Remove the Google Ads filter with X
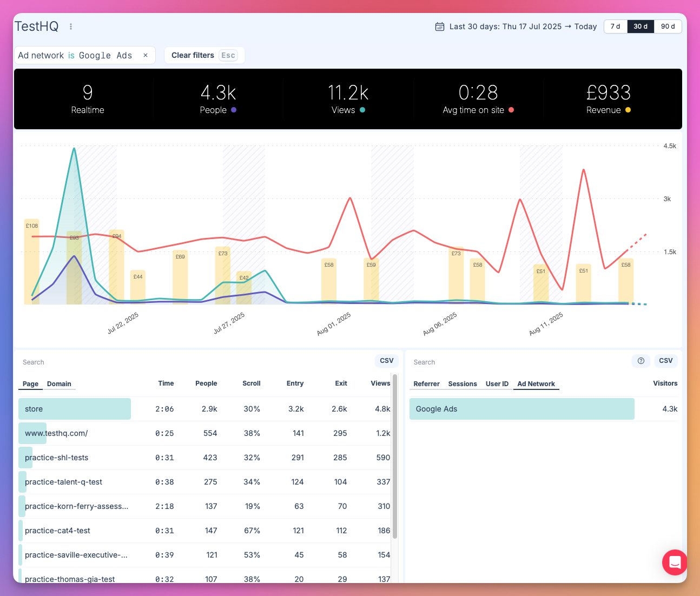This screenshot has width=700, height=596. tap(146, 55)
